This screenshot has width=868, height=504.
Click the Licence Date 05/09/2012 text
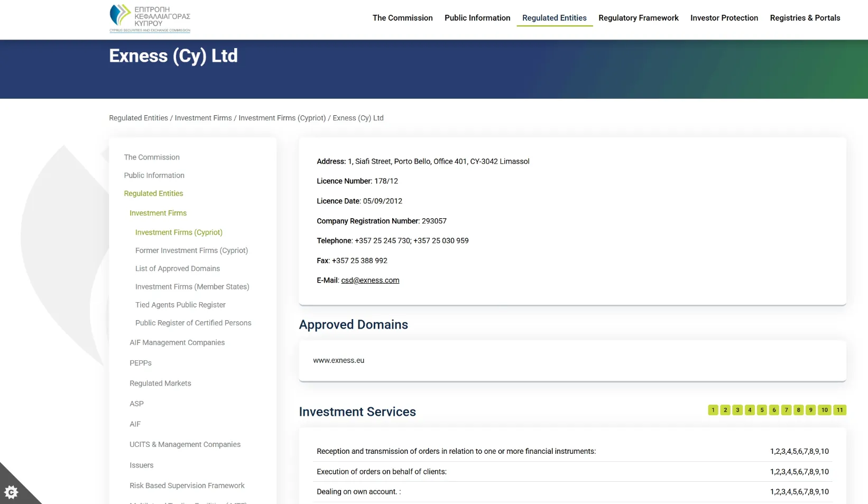click(x=359, y=201)
